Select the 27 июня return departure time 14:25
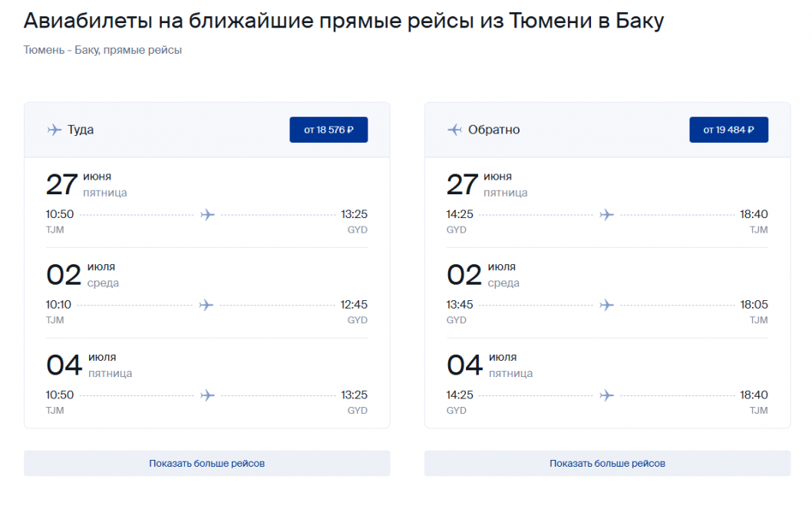The width and height of the screenshot is (812, 519). pyautogui.click(x=460, y=214)
